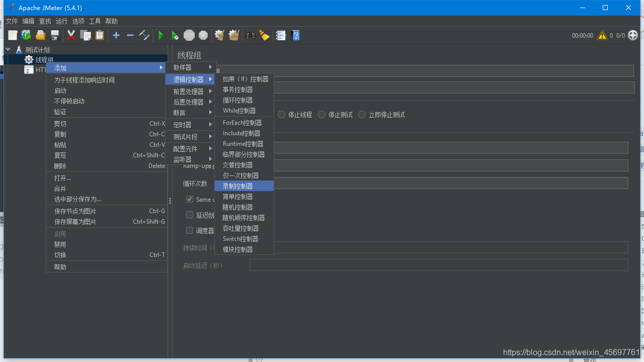Click the Search binoculars icon

coord(250,35)
